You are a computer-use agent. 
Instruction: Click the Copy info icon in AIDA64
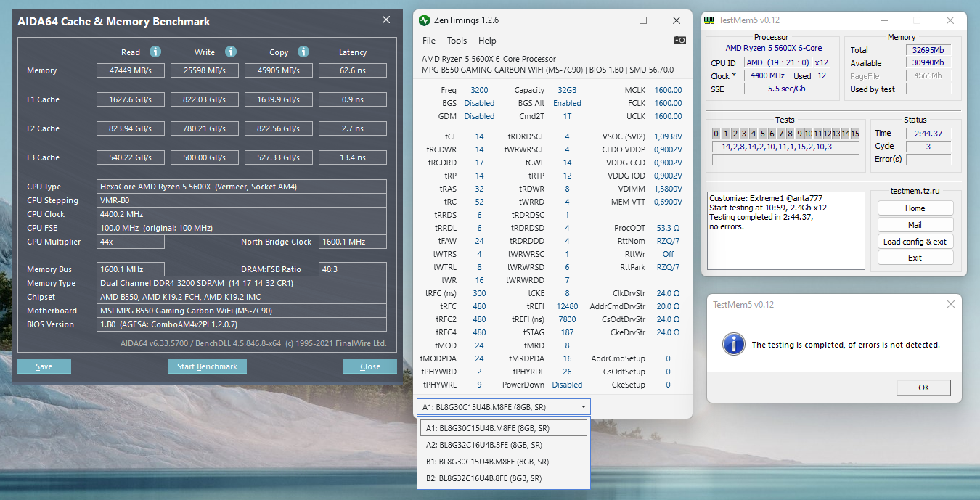tap(303, 52)
